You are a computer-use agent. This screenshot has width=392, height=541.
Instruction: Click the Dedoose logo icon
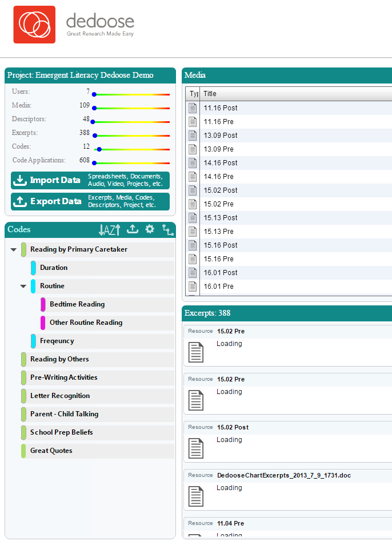point(34,25)
